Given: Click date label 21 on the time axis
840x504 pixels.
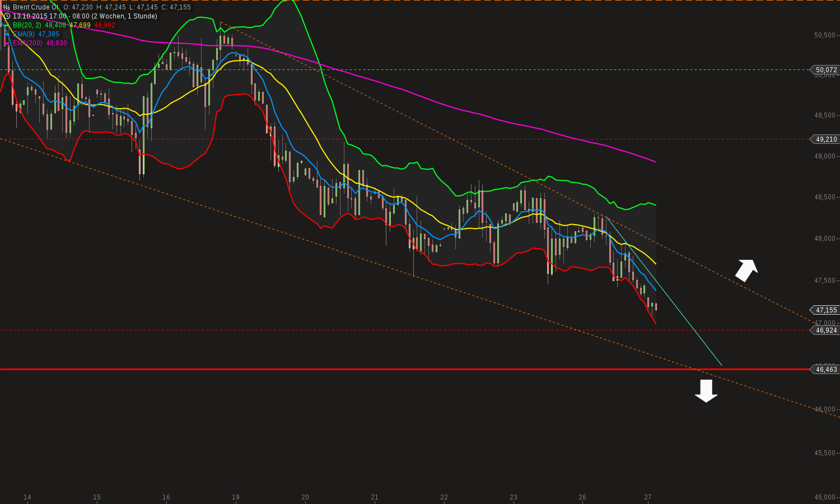Looking at the screenshot, I should pos(375,497).
